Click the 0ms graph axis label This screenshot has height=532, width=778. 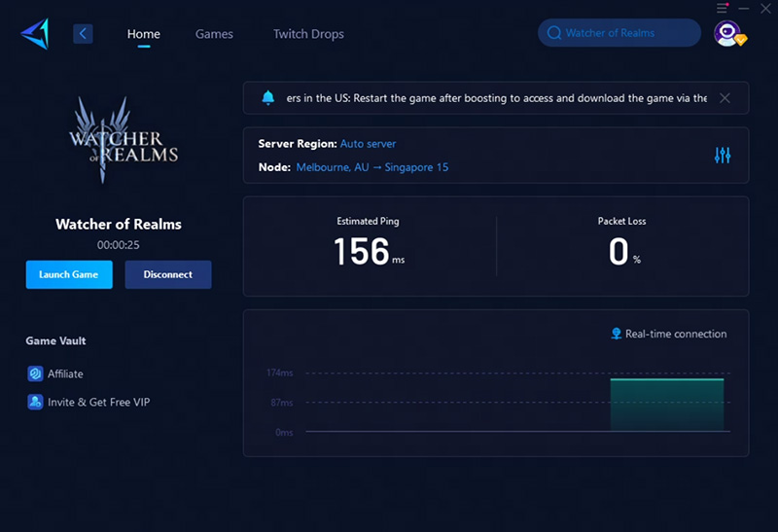coord(284,432)
